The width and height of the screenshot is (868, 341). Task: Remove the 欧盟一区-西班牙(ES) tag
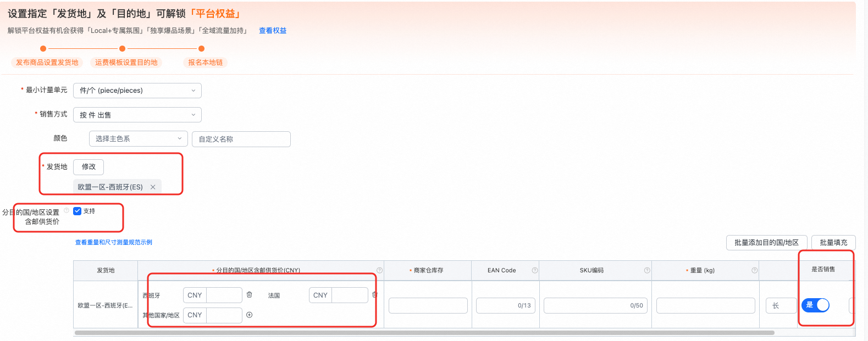pyautogui.click(x=153, y=187)
